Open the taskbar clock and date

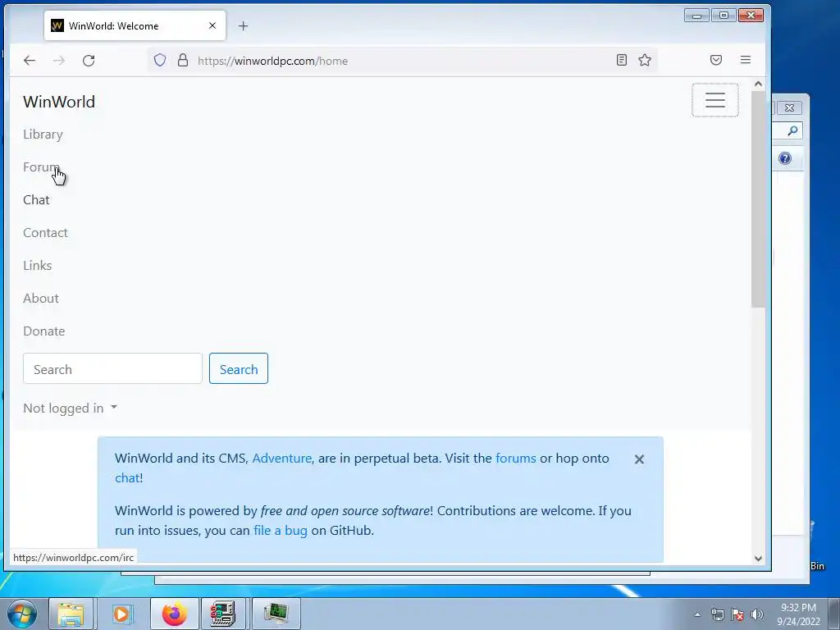tap(798, 614)
